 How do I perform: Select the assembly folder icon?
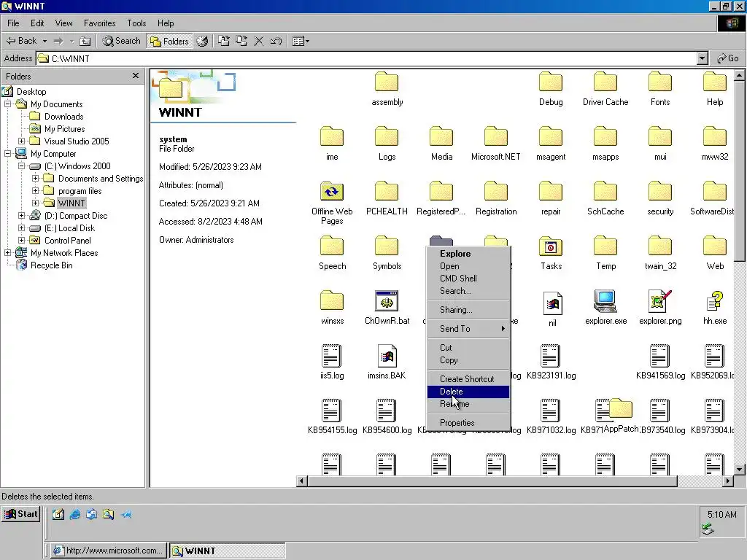(387, 82)
